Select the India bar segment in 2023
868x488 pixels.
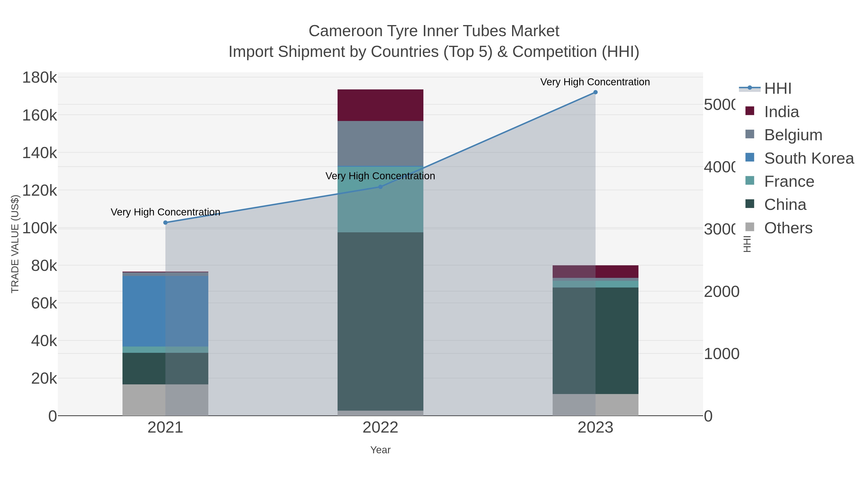click(x=595, y=272)
